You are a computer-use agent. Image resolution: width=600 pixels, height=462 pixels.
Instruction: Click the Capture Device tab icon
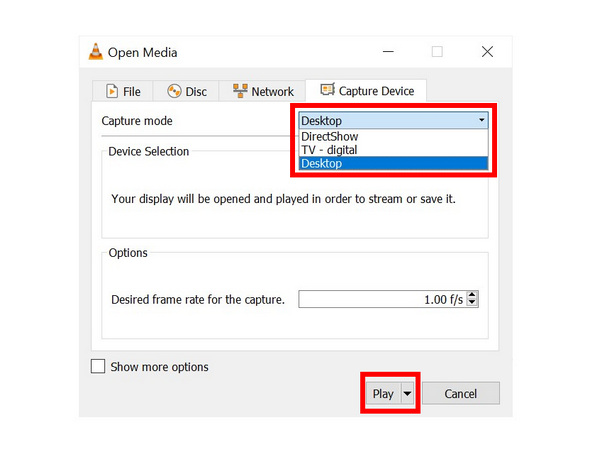(328, 90)
